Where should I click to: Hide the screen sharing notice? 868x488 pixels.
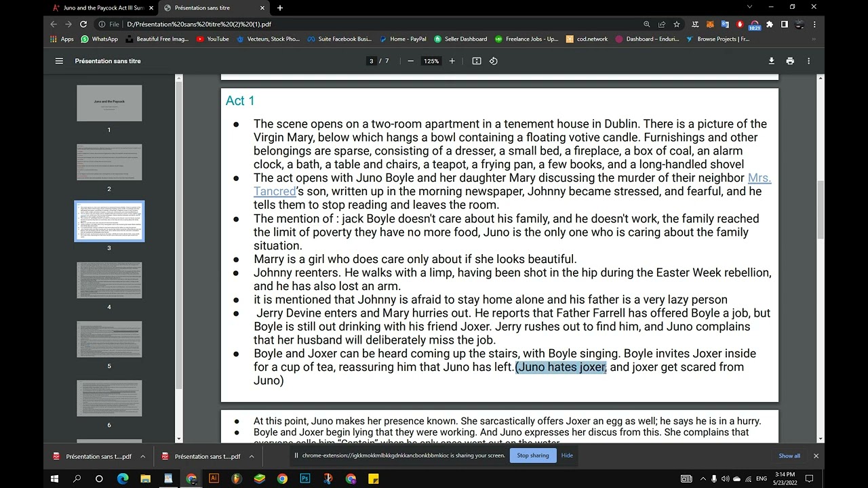click(x=567, y=455)
